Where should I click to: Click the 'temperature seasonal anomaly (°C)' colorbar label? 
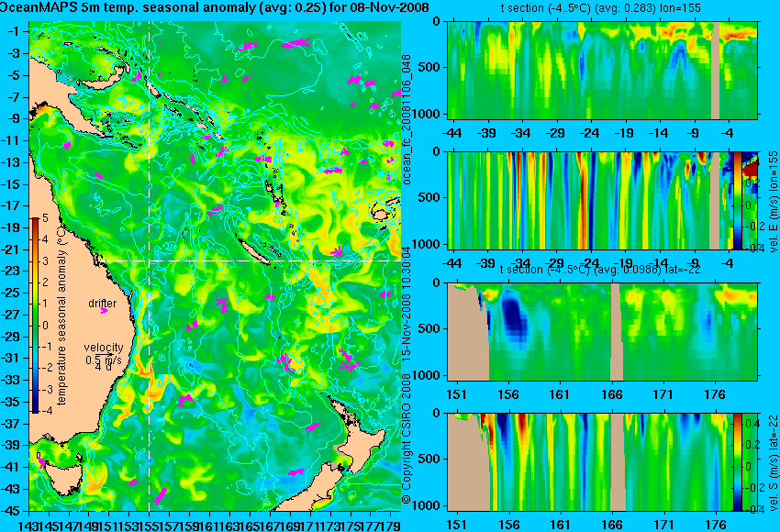[61, 316]
